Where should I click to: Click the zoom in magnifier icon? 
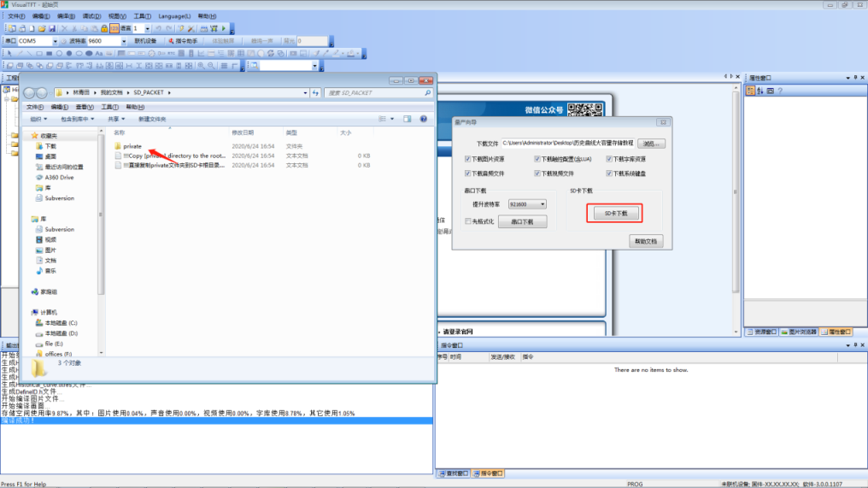(201, 66)
